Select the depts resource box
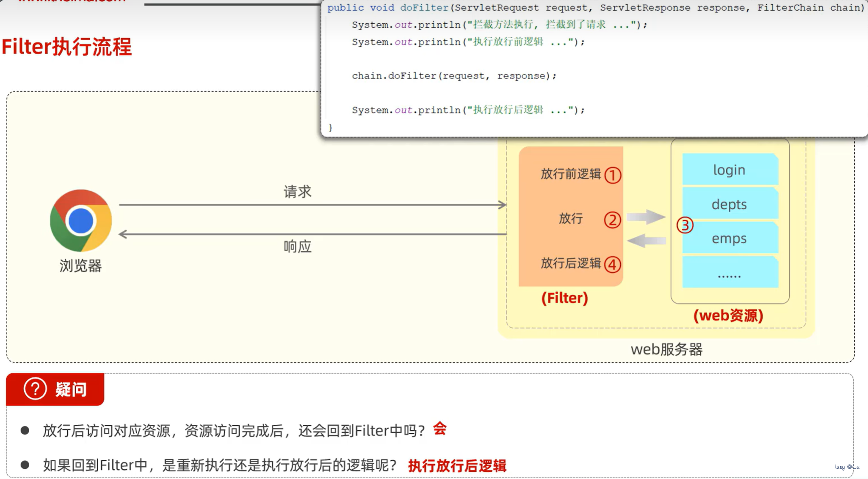 [730, 204]
